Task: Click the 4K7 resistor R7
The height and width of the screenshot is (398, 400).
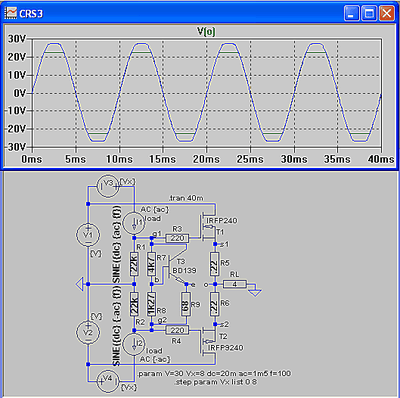Action: 152,264
